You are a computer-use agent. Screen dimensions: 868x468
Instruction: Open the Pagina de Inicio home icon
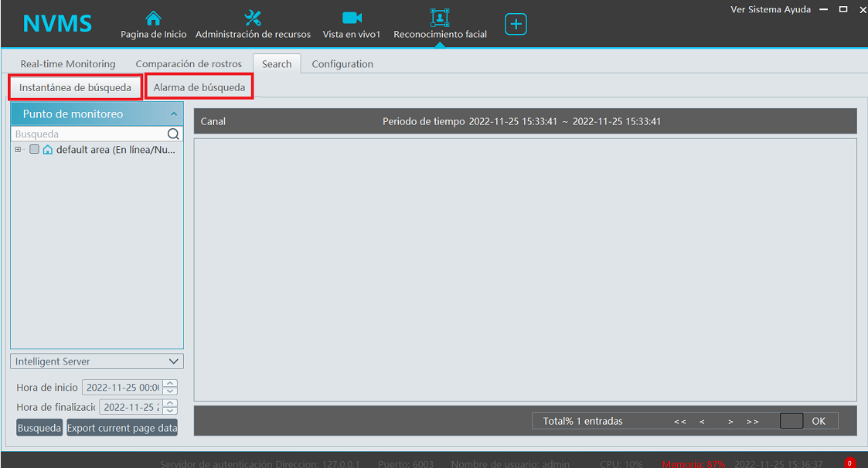[x=154, y=18]
